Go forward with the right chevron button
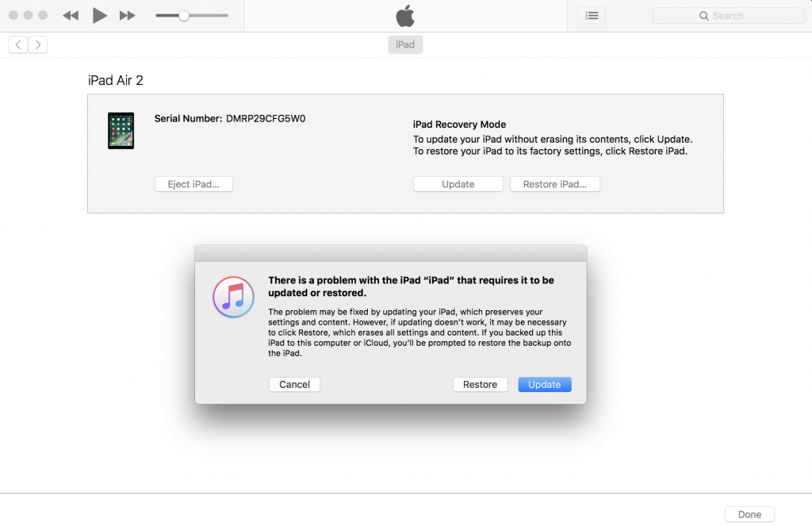812x526 pixels. 38,44
